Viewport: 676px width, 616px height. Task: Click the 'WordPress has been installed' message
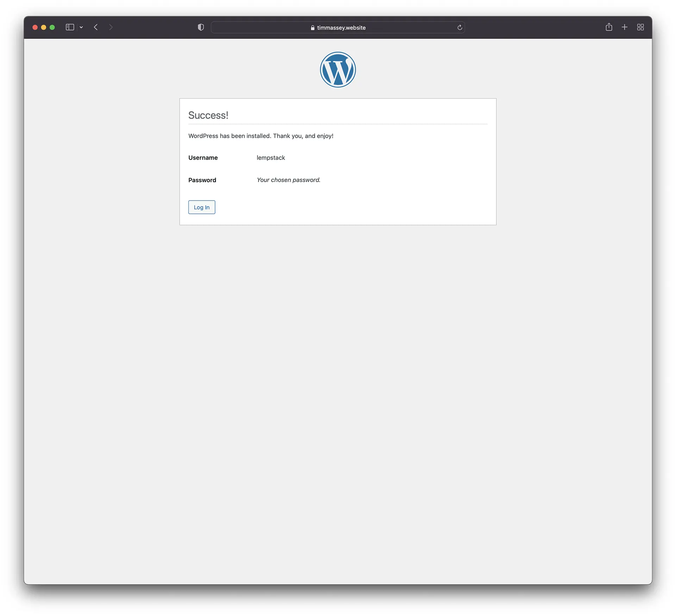(261, 136)
